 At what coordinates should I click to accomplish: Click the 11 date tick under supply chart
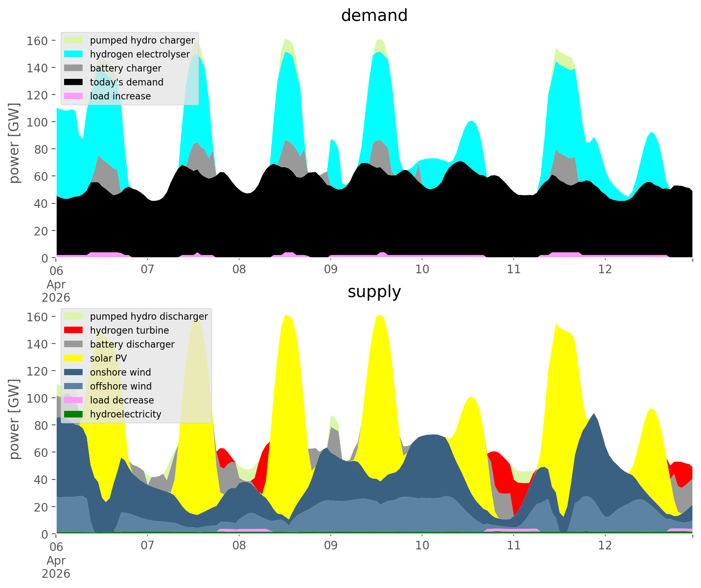coord(513,546)
